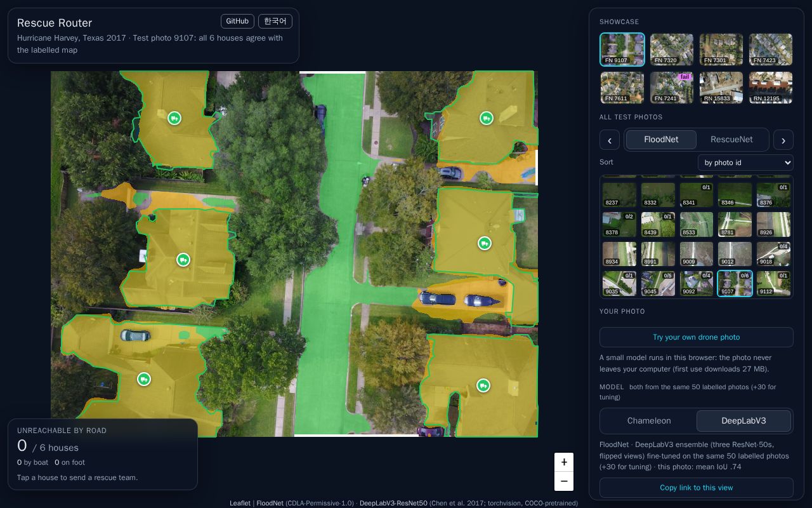Open showcase photo FN 7423
Viewport: 812px width, 508px height.
[x=771, y=50]
